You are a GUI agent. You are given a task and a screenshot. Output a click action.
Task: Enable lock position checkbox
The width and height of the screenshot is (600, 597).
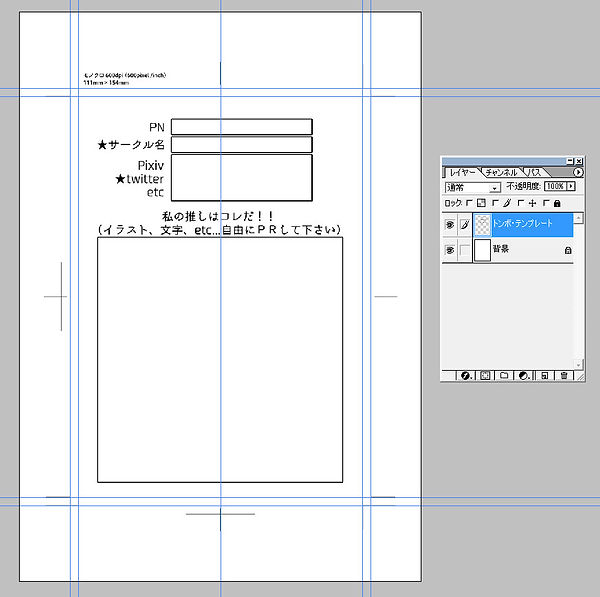pyautogui.click(x=520, y=203)
